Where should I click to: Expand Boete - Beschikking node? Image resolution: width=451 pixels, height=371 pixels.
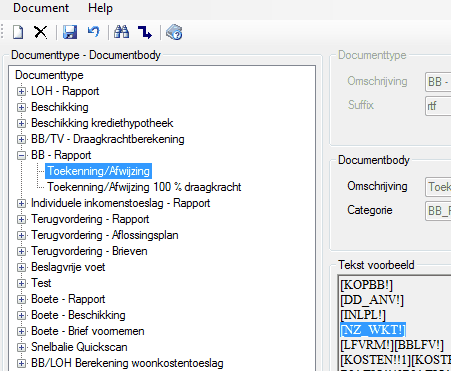(x=21, y=315)
